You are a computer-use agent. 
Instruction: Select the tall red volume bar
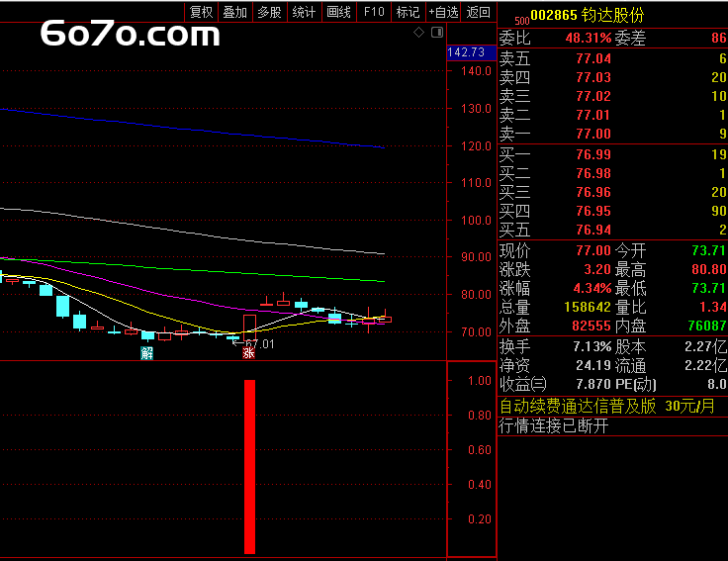[x=250, y=467]
